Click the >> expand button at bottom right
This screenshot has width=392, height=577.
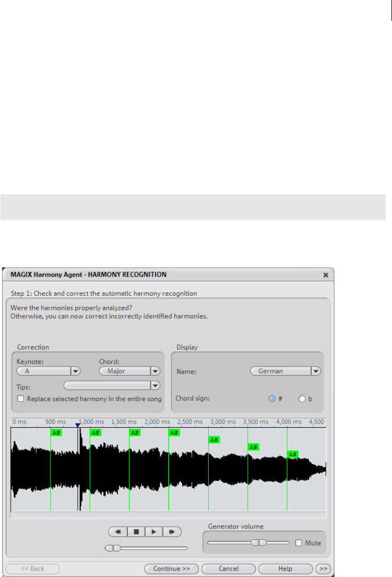point(323,568)
